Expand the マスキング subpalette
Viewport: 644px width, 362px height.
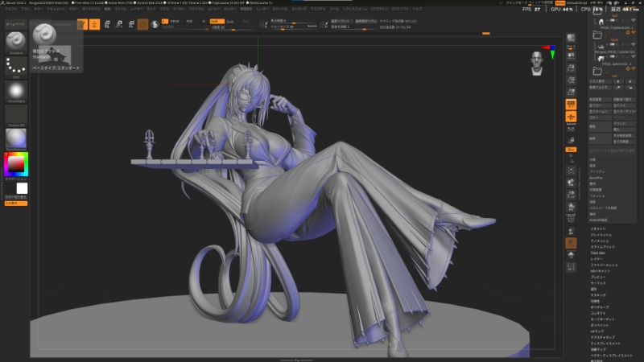[x=599, y=294]
